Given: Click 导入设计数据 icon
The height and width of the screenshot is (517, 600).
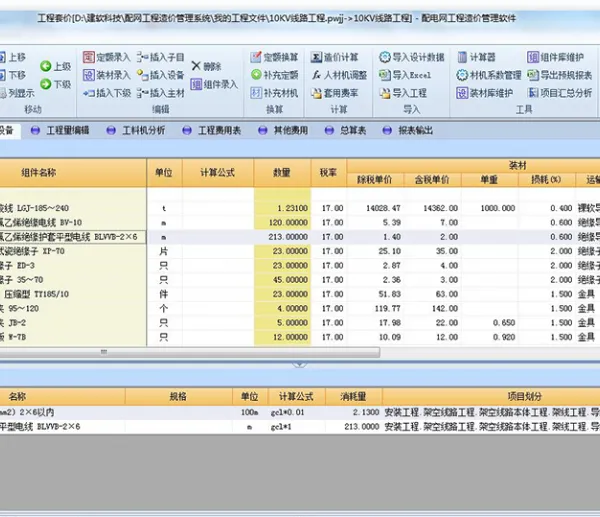Looking at the screenshot, I should [385, 57].
